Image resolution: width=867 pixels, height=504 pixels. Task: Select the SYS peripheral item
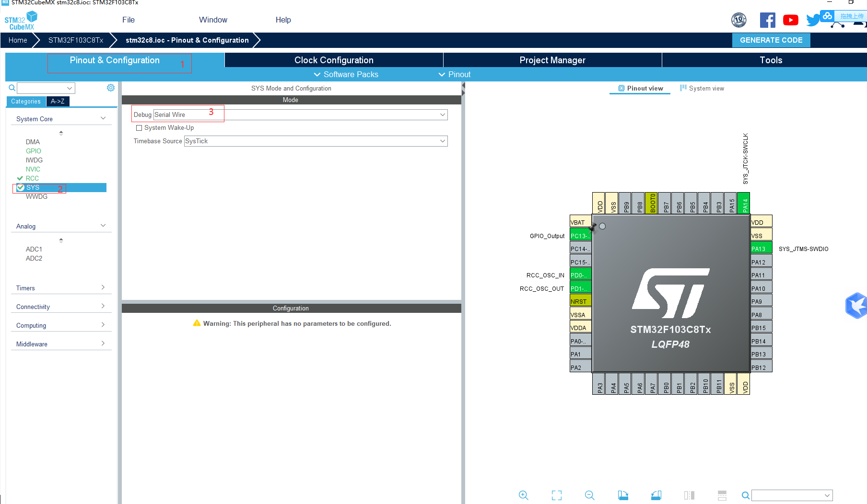61,187
